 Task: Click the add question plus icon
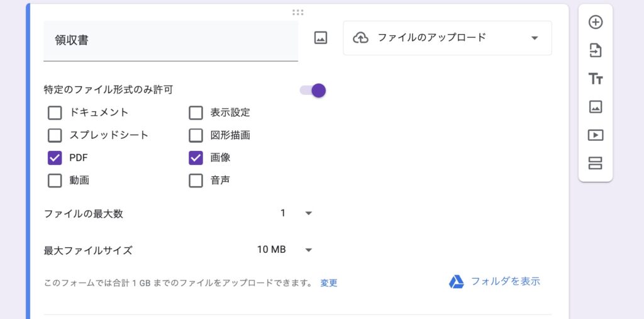pyautogui.click(x=595, y=22)
